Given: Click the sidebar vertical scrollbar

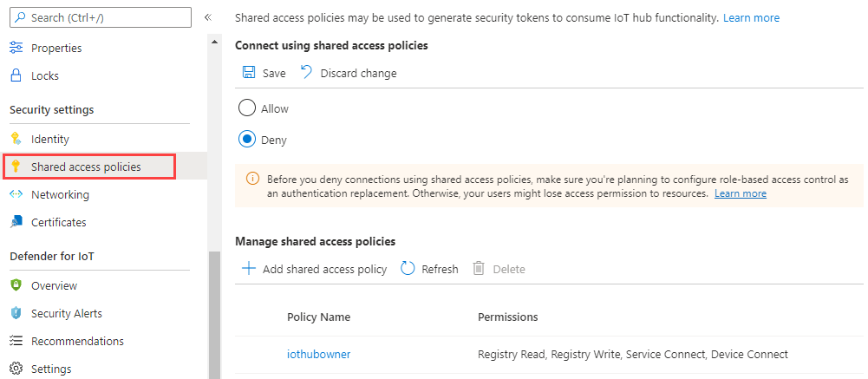Looking at the screenshot, I should tap(214, 312).
